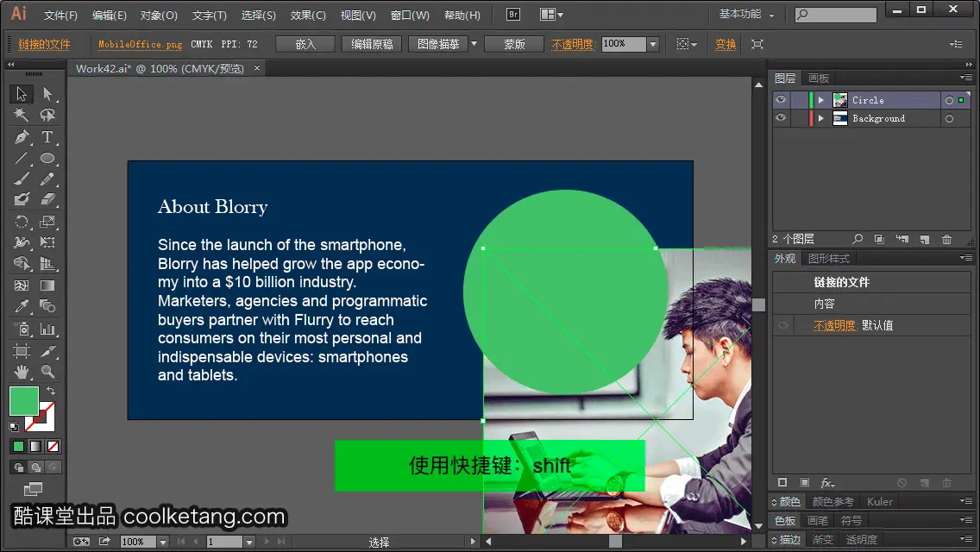The image size is (980, 552).
Task: Switch to the 图形样式 tab
Action: [829, 258]
